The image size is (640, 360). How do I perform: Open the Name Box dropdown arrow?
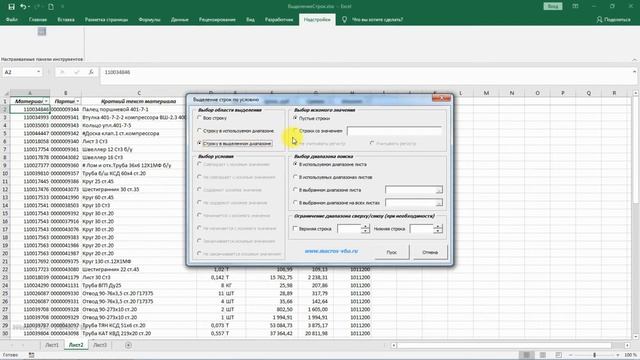click(x=38, y=72)
